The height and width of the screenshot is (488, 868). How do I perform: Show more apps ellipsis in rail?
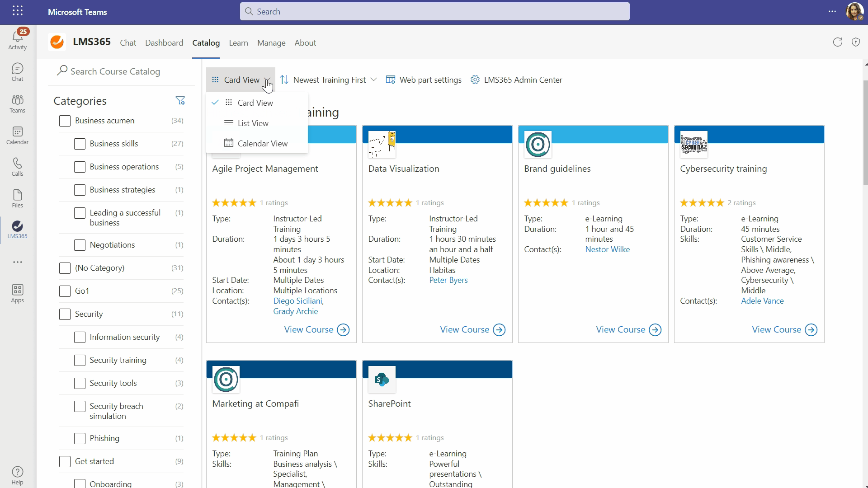point(18,262)
